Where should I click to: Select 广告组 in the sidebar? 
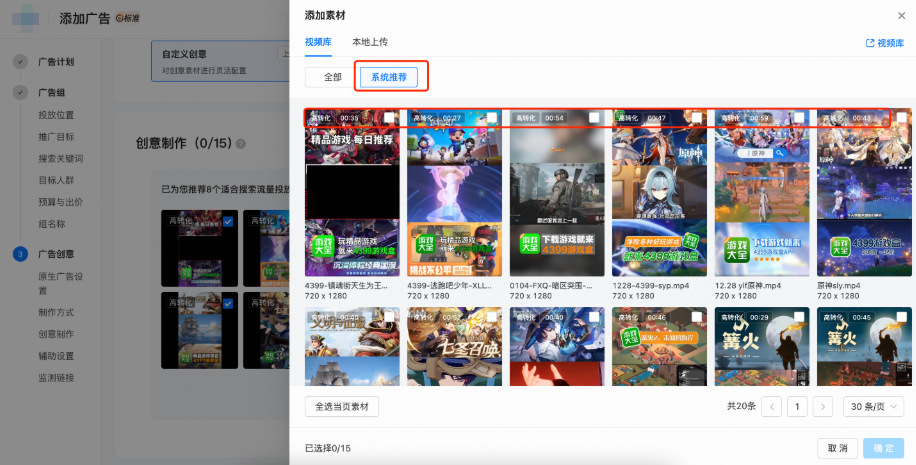coord(51,92)
